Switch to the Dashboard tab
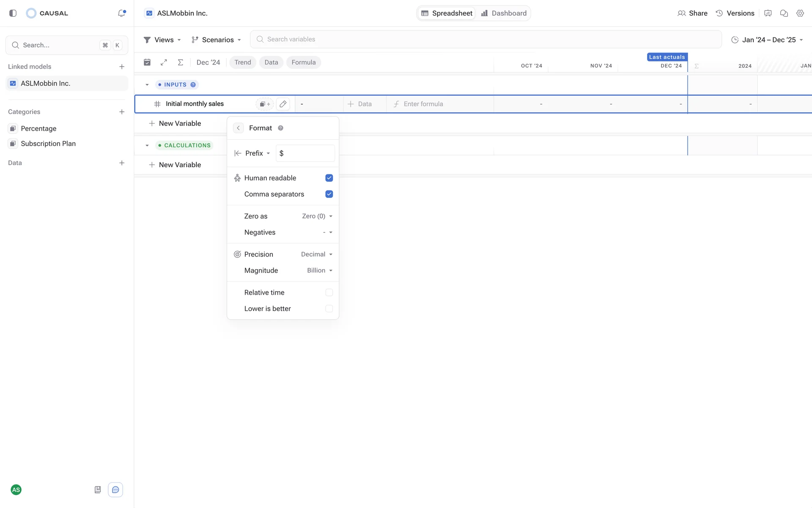 tap(504, 13)
